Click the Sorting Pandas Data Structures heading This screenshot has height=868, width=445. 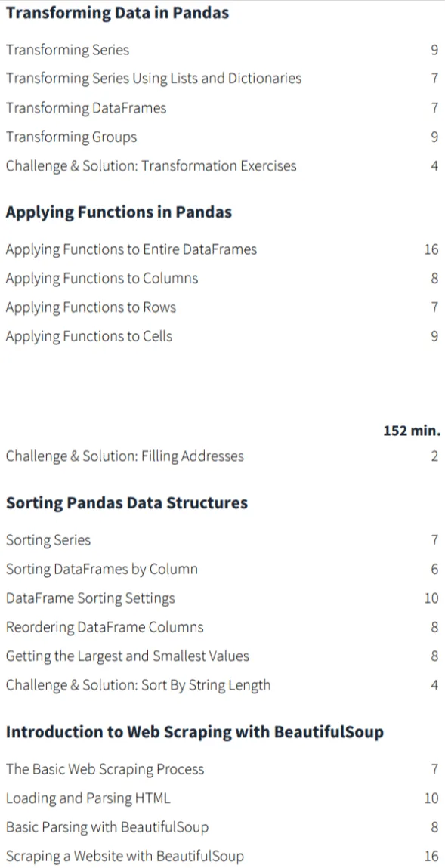pyautogui.click(x=127, y=503)
